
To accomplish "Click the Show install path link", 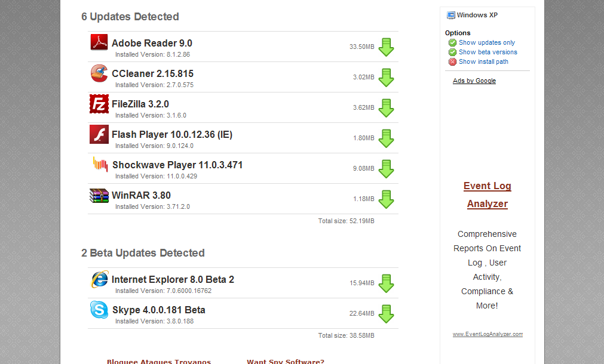I will (483, 62).
